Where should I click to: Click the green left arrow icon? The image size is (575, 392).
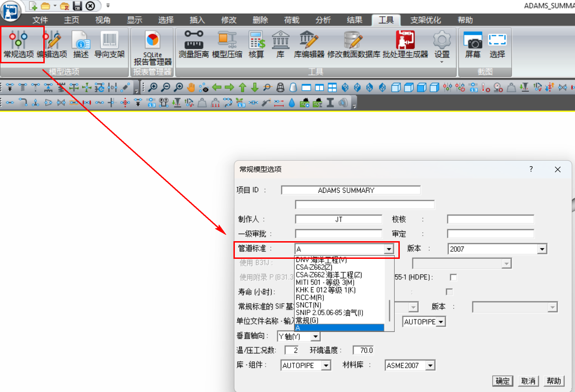pos(216,87)
